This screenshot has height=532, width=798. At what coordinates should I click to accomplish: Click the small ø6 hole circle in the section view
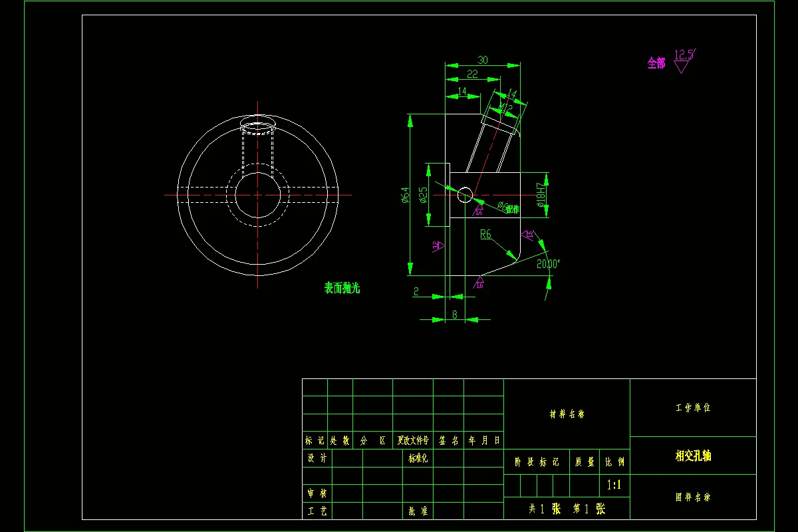(x=465, y=194)
